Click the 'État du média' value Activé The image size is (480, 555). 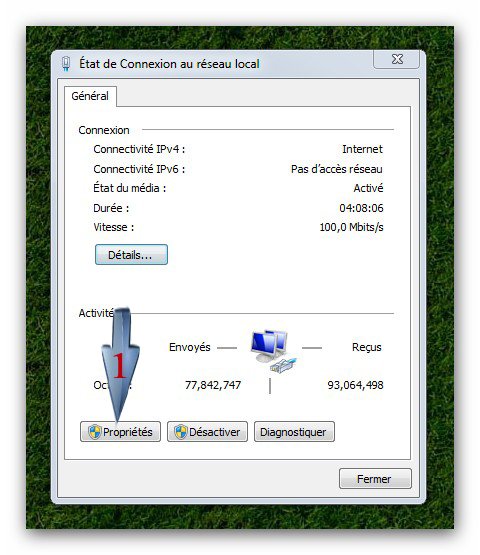point(368,188)
